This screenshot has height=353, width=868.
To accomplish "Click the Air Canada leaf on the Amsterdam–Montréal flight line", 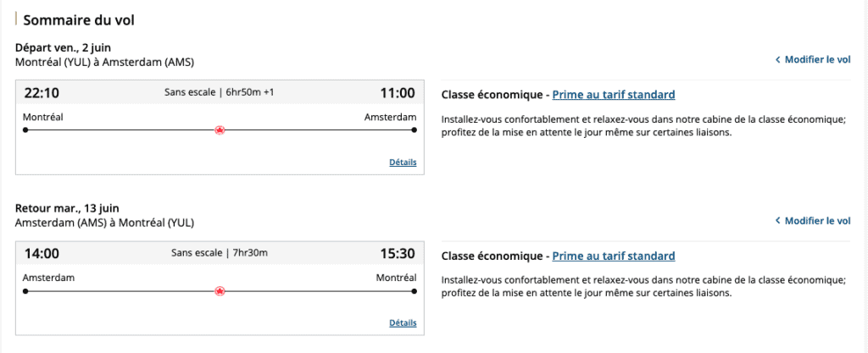I will (220, 291).
